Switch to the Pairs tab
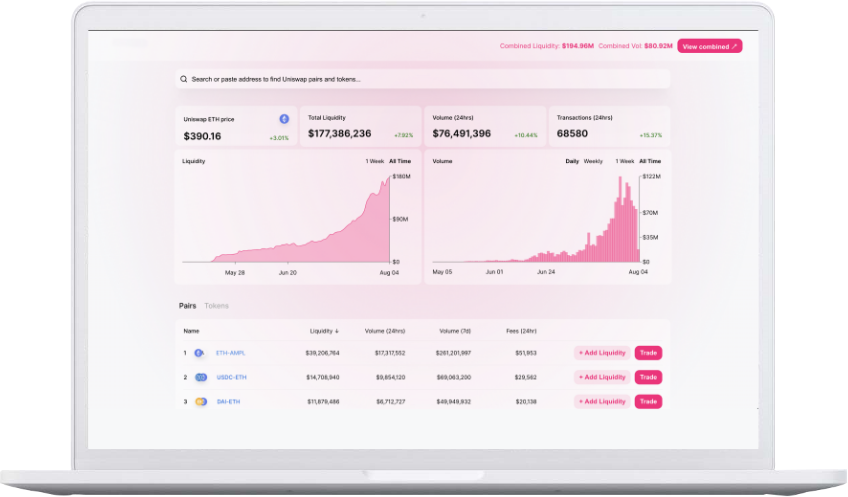 [188, 306]
